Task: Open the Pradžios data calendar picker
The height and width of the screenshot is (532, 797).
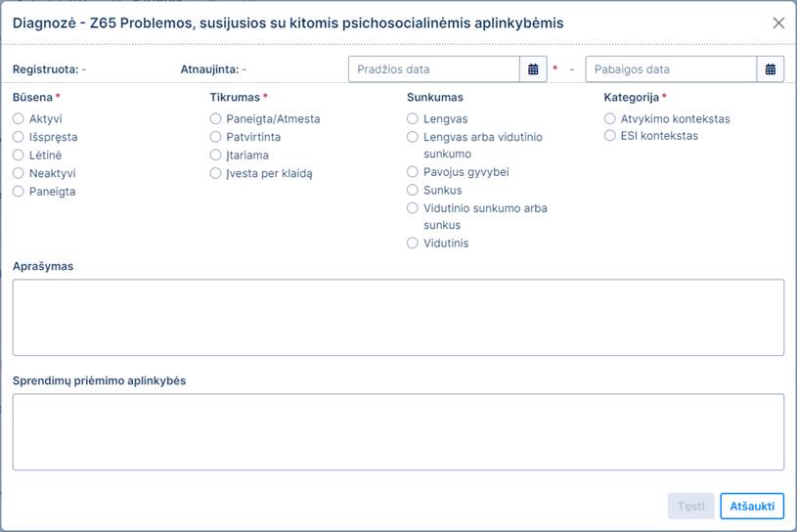Action: 533,69
